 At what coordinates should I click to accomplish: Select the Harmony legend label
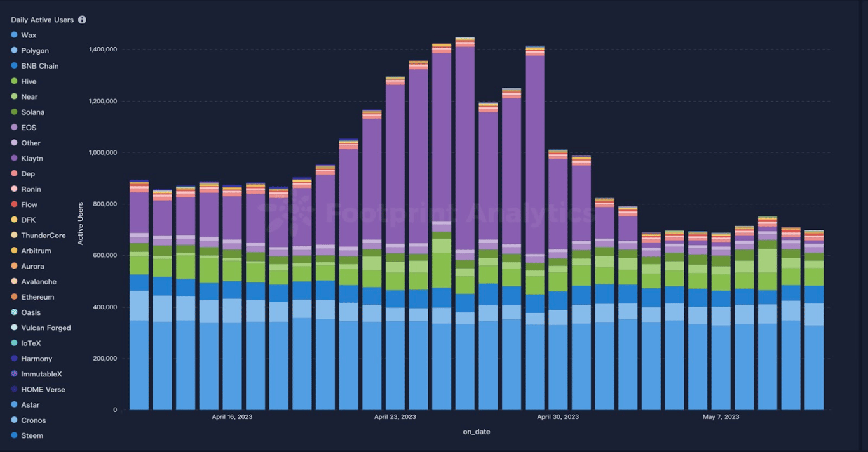coord(37,359)
